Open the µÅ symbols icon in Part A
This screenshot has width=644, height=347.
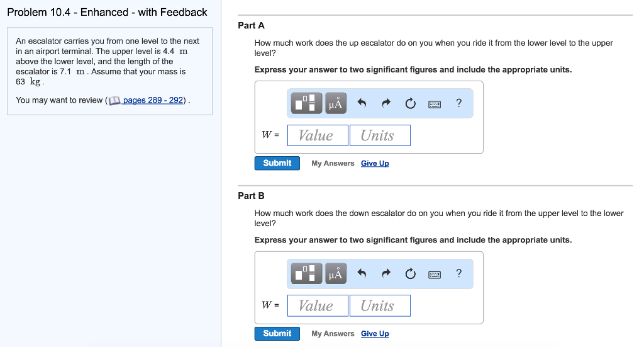click(336, 103)
